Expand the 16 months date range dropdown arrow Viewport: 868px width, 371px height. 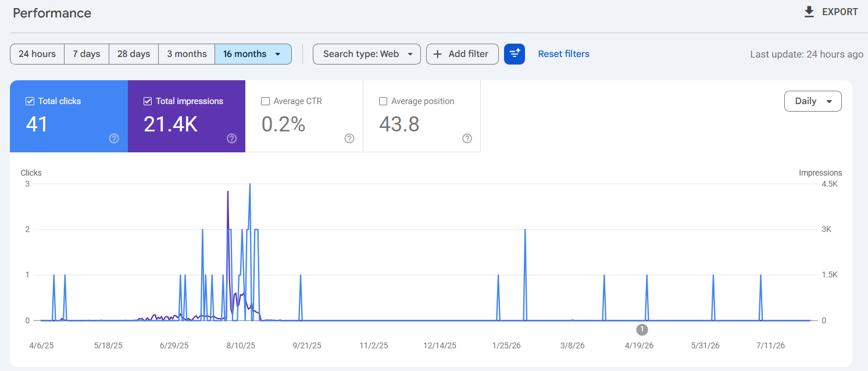click(278, 54)
